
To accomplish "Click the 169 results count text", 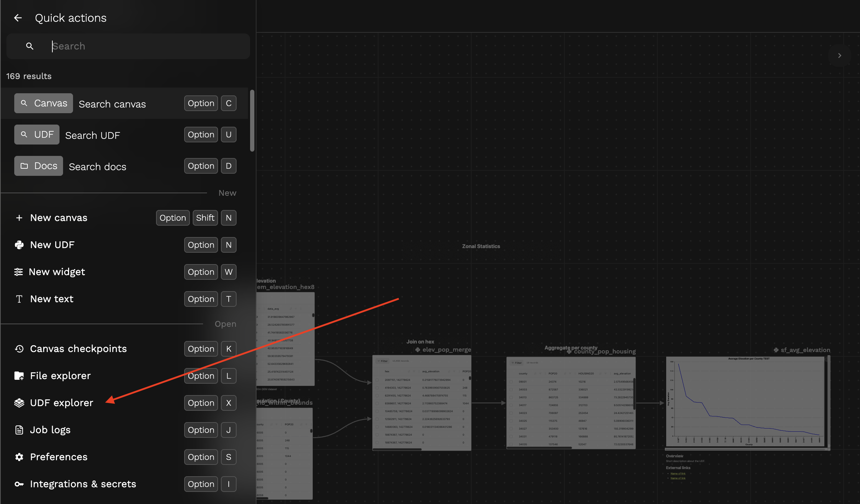I will click(x=29, y=76).
